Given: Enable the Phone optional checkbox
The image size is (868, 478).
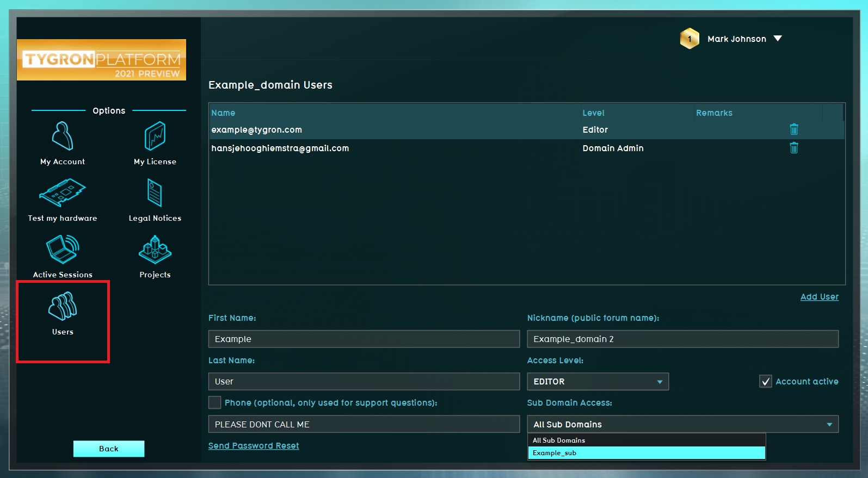Looking at the screenshot, I should (x=215, y=402).
